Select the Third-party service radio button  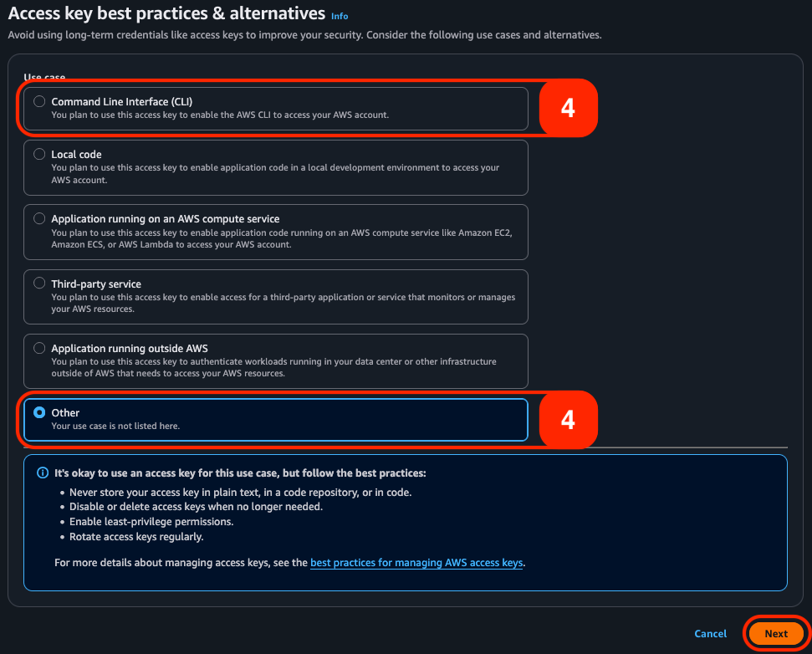(x=39, y=282)
